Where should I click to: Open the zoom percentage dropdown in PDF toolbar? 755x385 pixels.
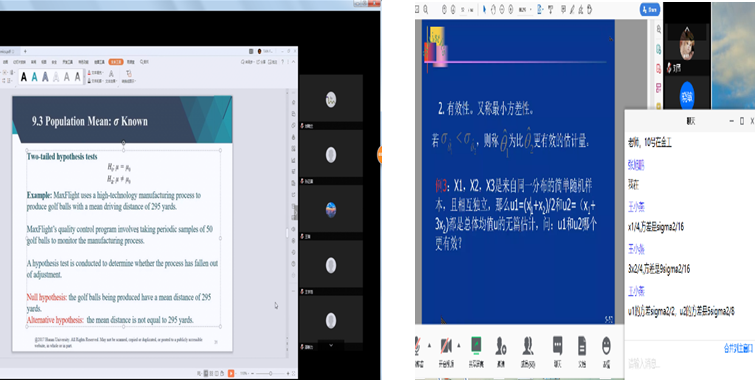point(525,10)
